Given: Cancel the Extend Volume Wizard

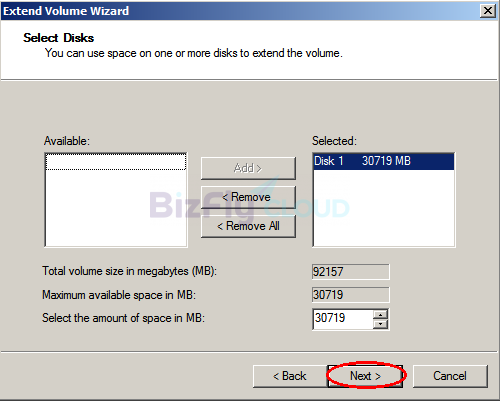Looking at the screenshot, I should point(450,376).
